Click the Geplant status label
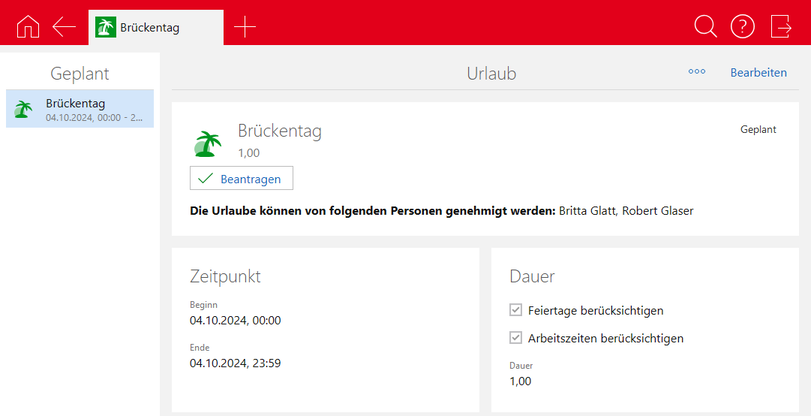The height and width of the screenshot is (416, 811). (x=757, y=130)
